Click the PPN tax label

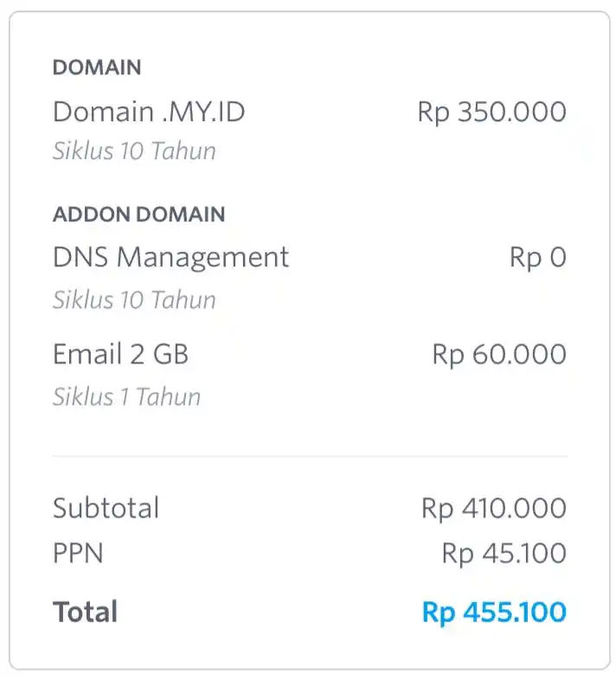click(x=78, y=554)
